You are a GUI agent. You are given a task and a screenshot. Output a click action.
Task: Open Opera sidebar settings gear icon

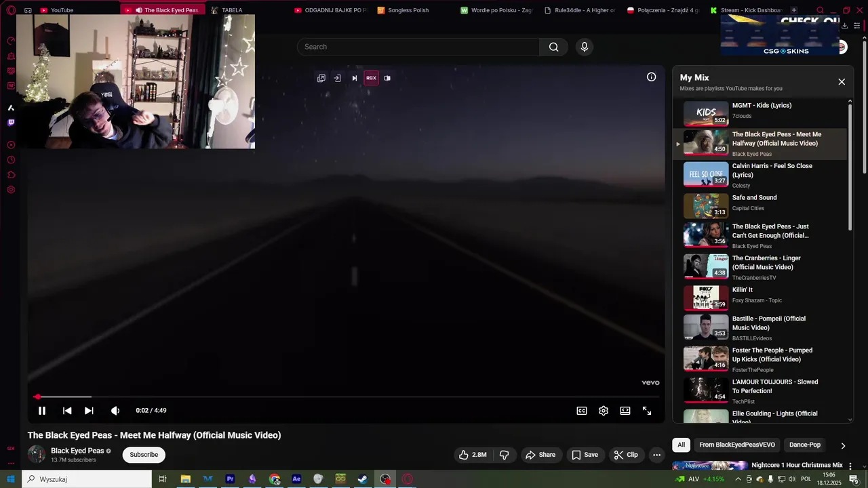11,190
